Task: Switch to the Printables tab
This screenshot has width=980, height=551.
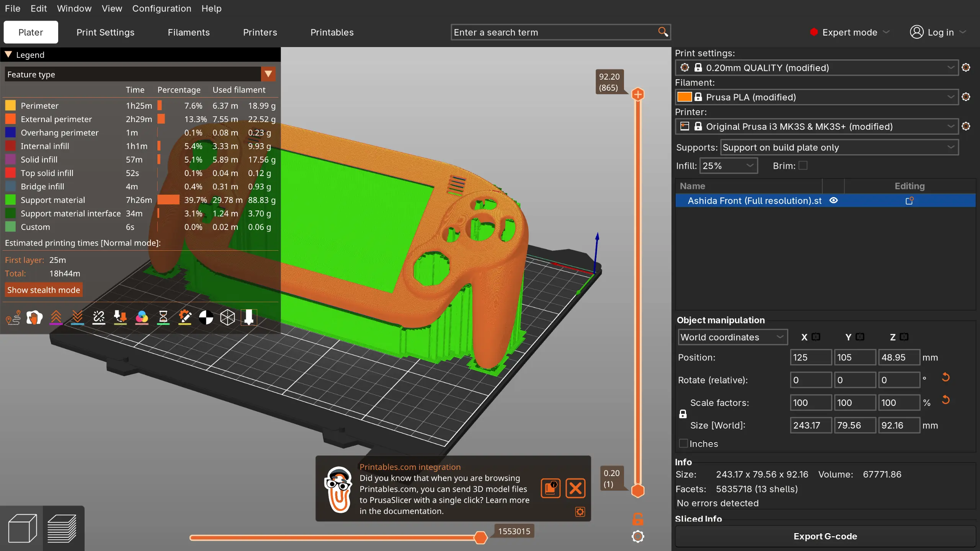Action: 332,32
